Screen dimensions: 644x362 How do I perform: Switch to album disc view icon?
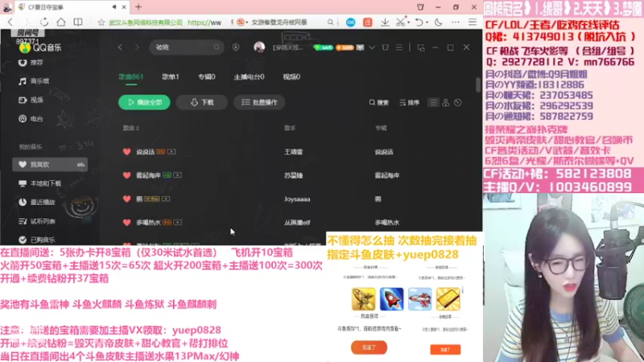(x=457, y=103)
